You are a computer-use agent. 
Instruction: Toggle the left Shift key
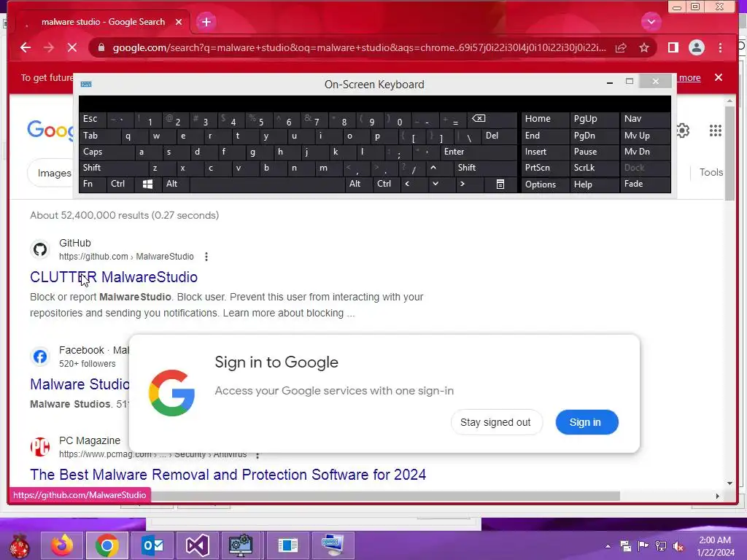click(113, 168)
